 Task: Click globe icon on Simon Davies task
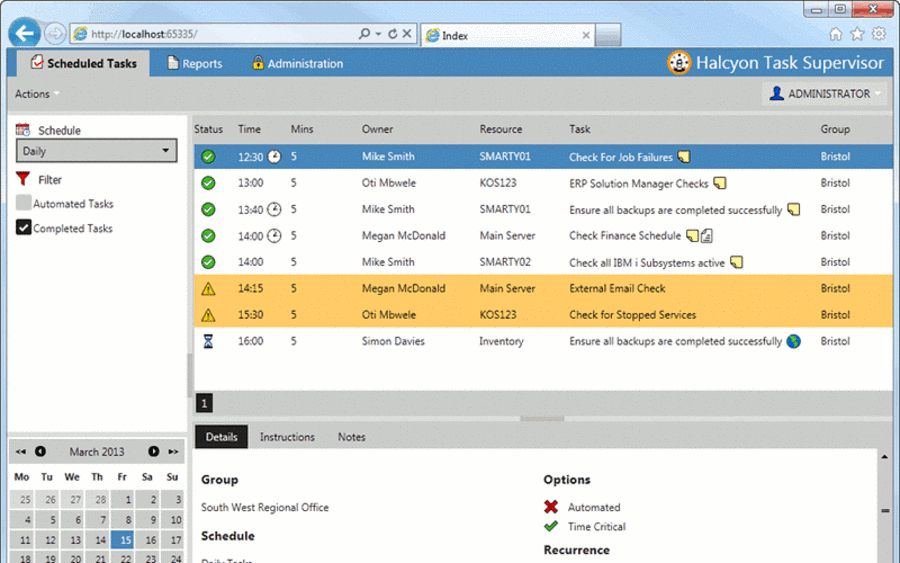[793, 341]
